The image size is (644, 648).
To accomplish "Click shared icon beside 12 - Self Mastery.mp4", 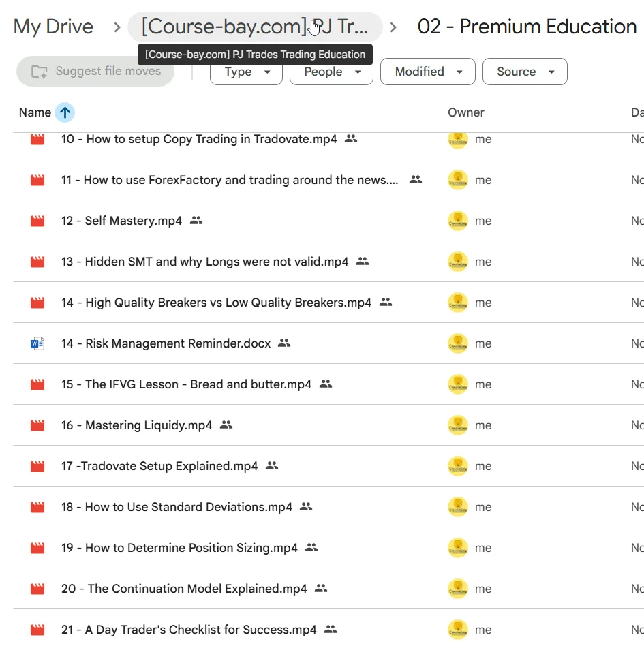I will click(x=196, y=220).
